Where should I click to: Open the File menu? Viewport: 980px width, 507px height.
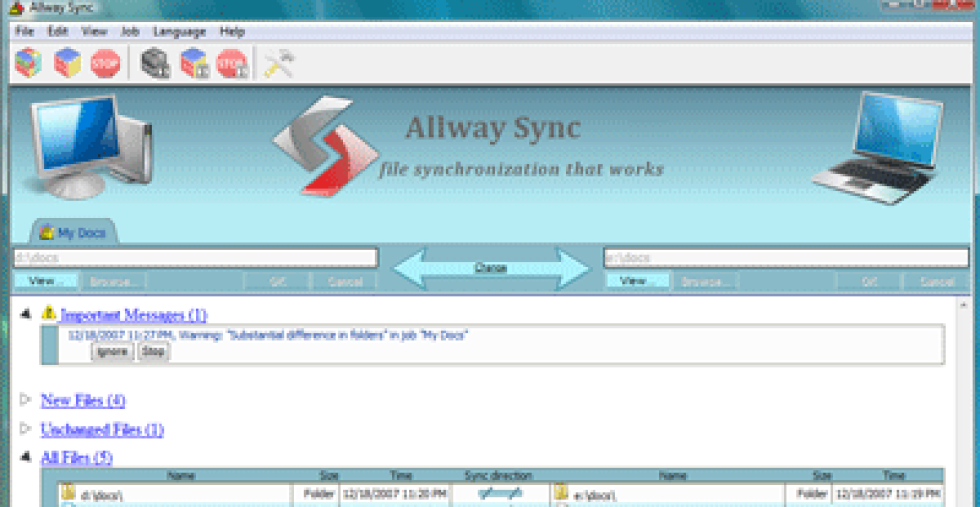pos(24,32)
